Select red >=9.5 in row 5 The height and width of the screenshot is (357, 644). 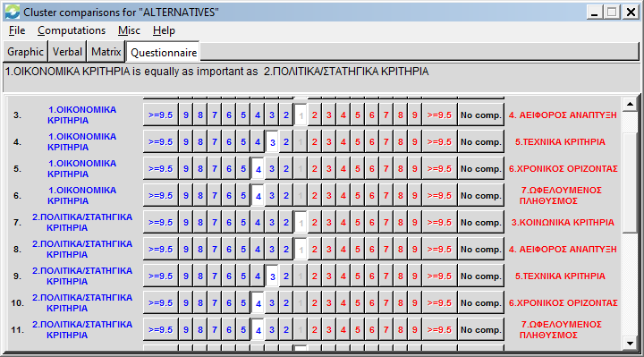(x=439, y=169)
